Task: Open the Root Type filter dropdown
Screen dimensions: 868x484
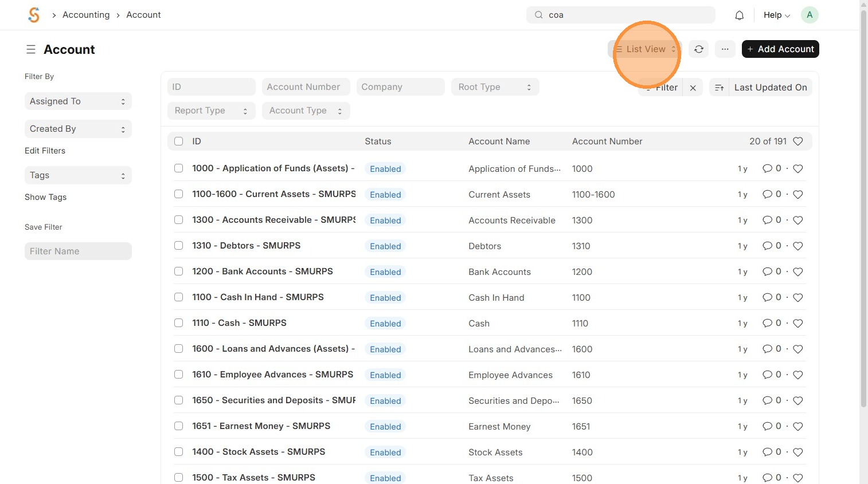Action: pos(495,87)
